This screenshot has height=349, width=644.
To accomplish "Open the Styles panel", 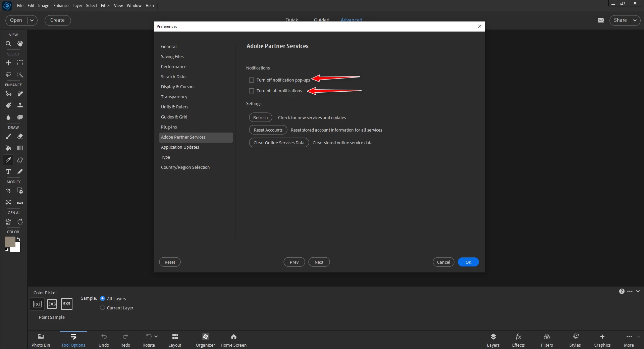I will [x=575, y=340].
